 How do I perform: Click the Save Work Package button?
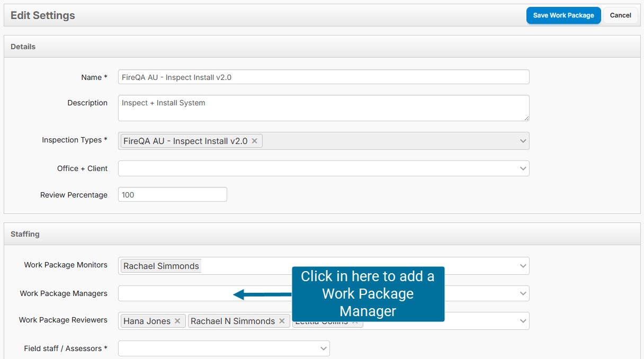[x=563, y=15]
